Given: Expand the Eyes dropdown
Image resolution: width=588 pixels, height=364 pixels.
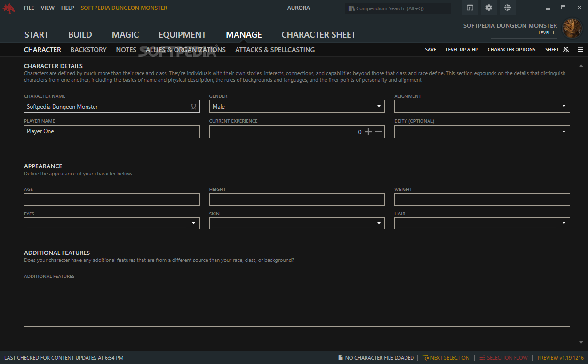Looking at the screenshot, I should tap(112, 223).
